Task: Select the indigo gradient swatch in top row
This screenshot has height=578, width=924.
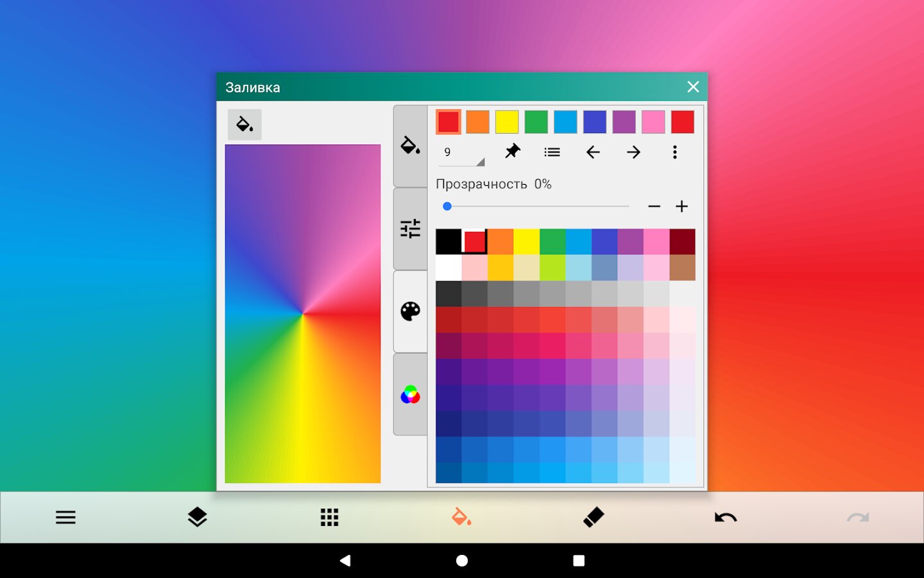Action: point(595,122)
